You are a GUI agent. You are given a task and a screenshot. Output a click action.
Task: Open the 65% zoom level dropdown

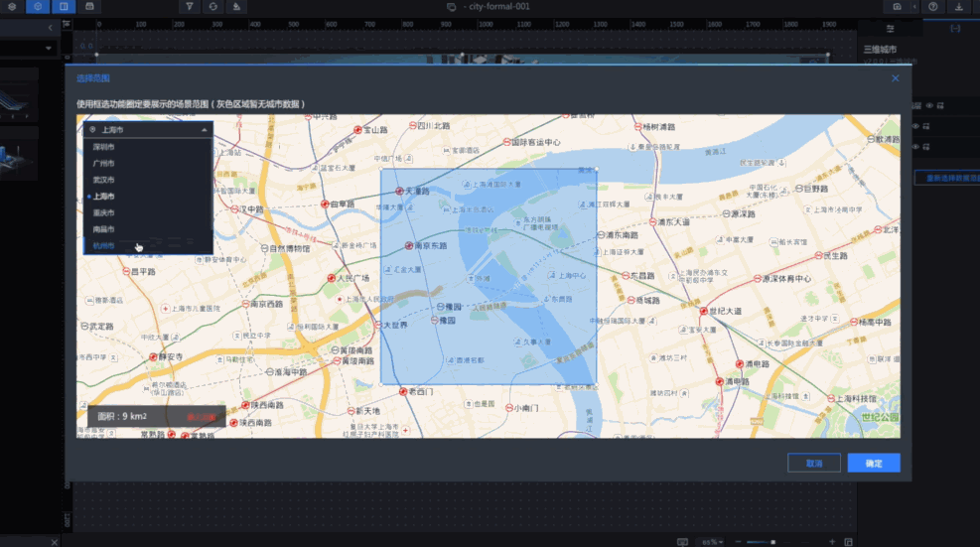coord(713,542)
